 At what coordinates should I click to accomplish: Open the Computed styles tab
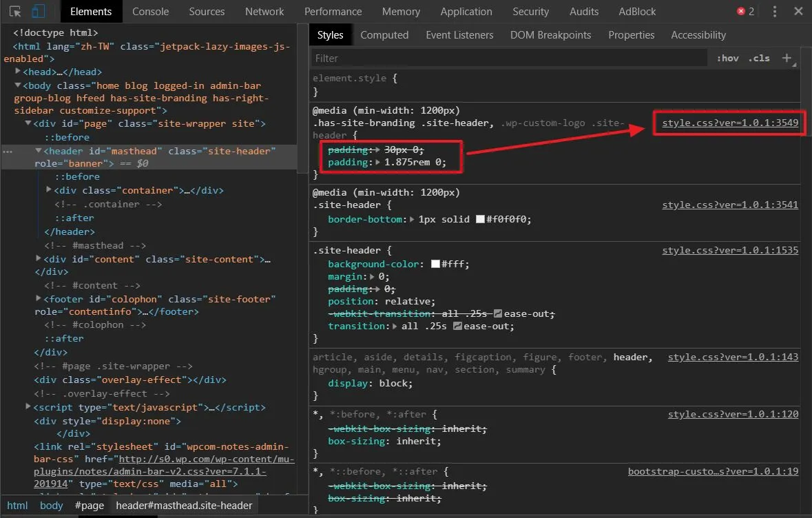(x=384, y=34)
